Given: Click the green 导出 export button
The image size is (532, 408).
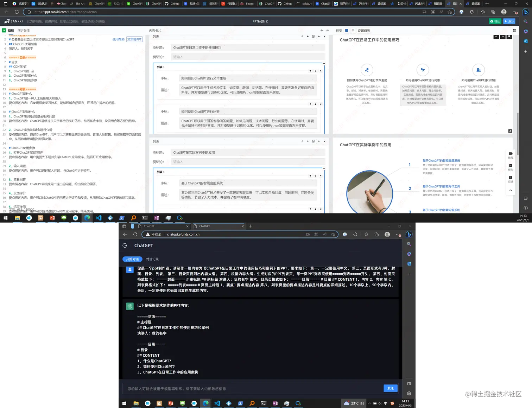Looking at the screenshot, I should [495, 21].
